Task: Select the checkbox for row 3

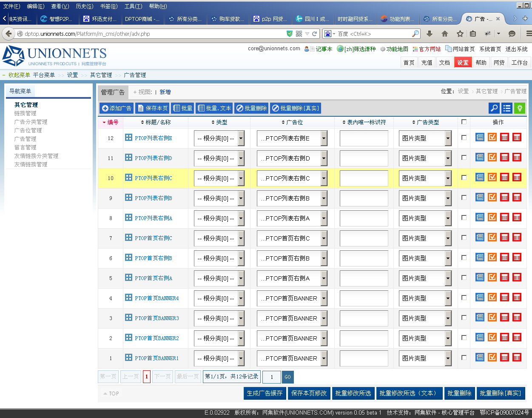Action: [464, 318]
